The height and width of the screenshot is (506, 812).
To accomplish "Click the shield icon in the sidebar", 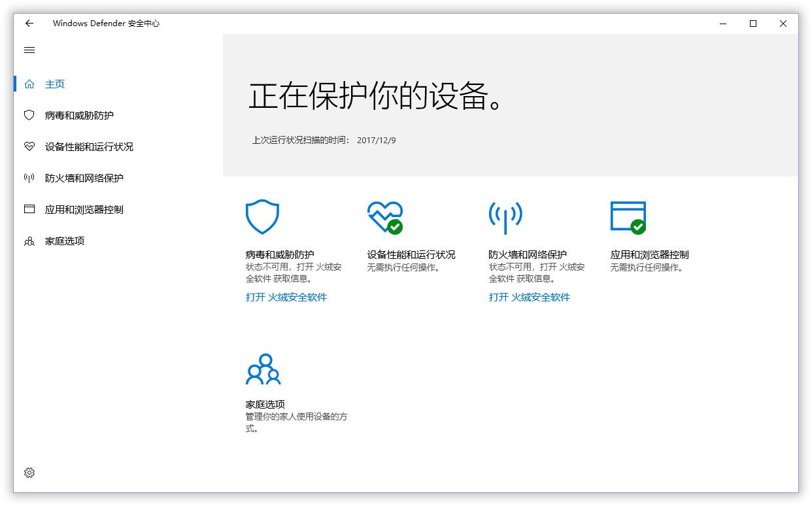I will click(x=29, y=115).
